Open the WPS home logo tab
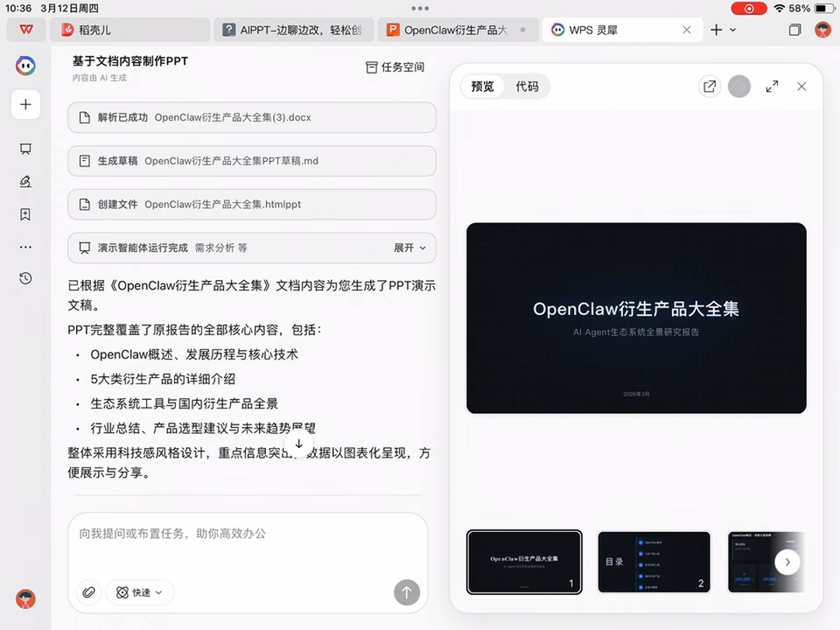The width and height of the screenshot is (840, 630). point(26,30)
